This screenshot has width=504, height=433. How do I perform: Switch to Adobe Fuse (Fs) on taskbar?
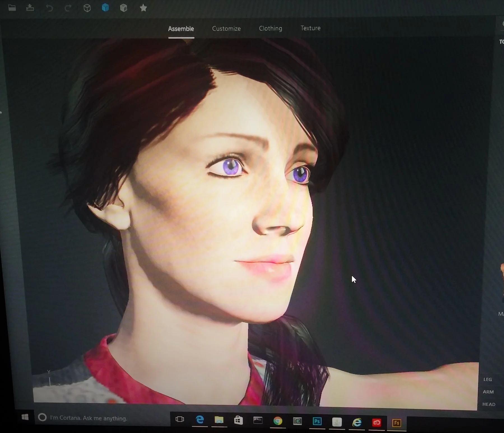(x=396, y=423)
